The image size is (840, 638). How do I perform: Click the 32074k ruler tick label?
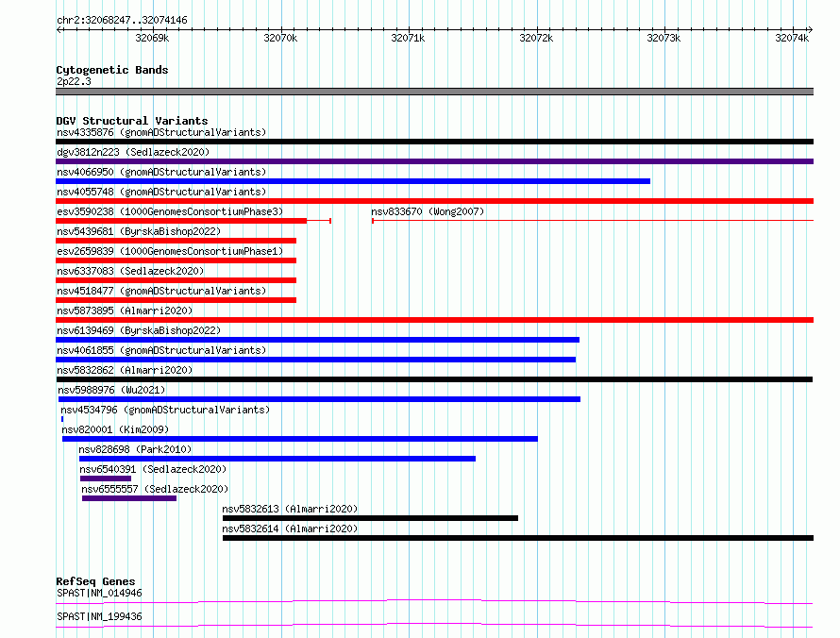click(792, 38)
